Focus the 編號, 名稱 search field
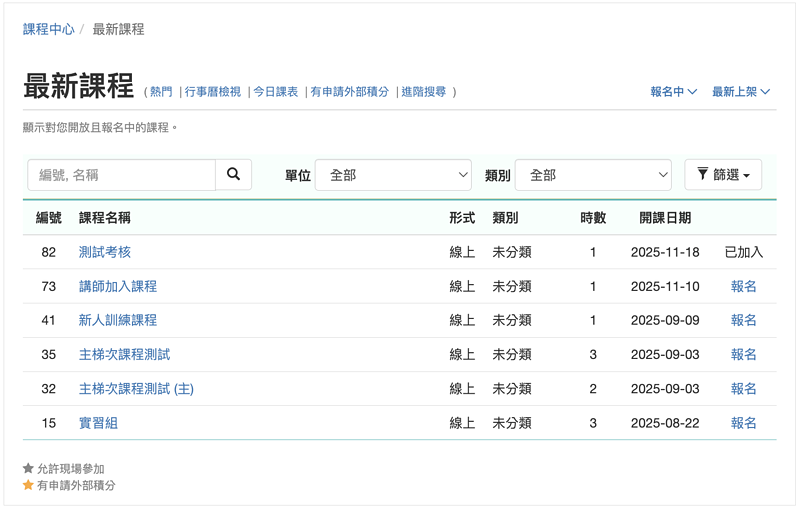This screenshot has height=506, width=800. tap(121, 175)
